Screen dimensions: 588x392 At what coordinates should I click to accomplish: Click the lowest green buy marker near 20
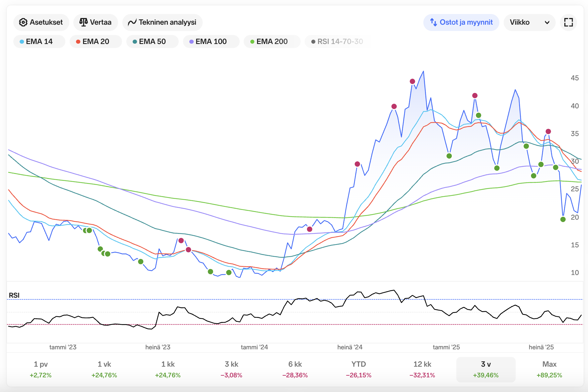(563, 219)
